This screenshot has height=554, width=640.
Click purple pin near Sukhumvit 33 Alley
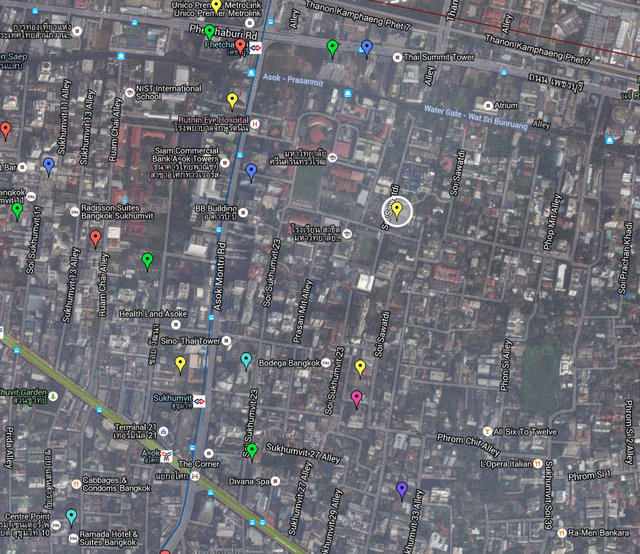point(402,490)
